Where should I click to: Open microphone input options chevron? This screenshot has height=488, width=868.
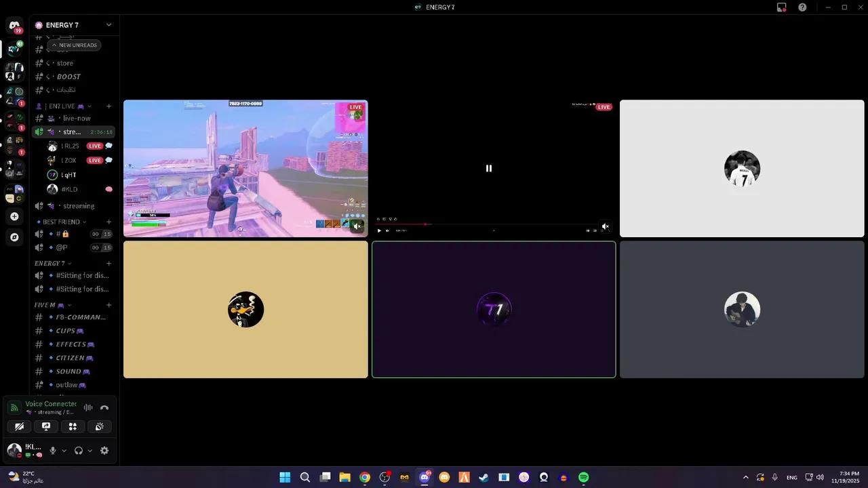(64, 451)
